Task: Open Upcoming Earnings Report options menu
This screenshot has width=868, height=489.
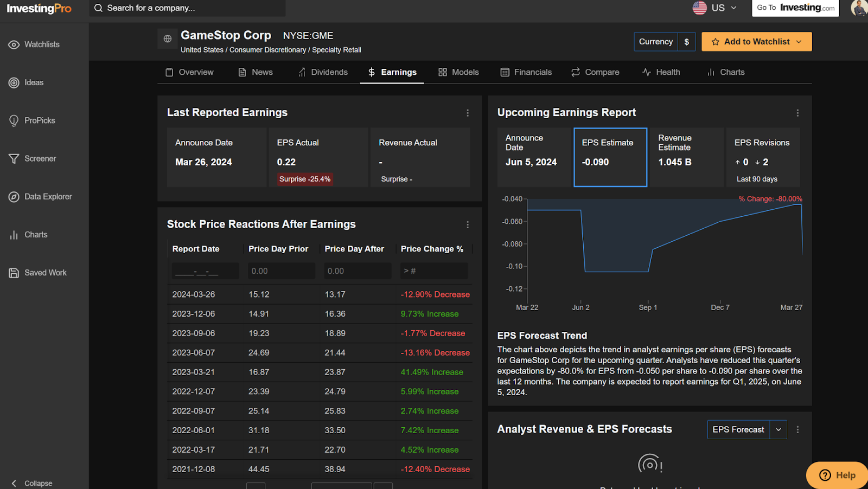Action: (x=797, y=113)
